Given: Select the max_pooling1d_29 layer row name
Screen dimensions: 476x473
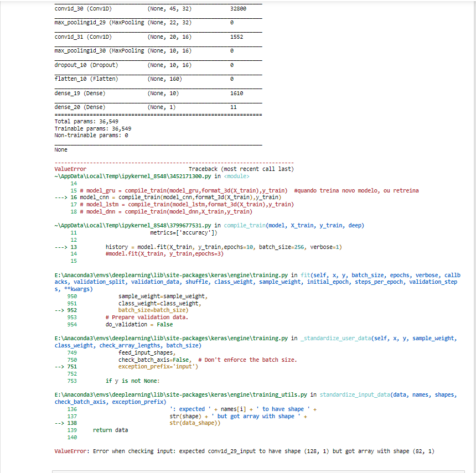Looking at the screenshot, I should point(99,23).
